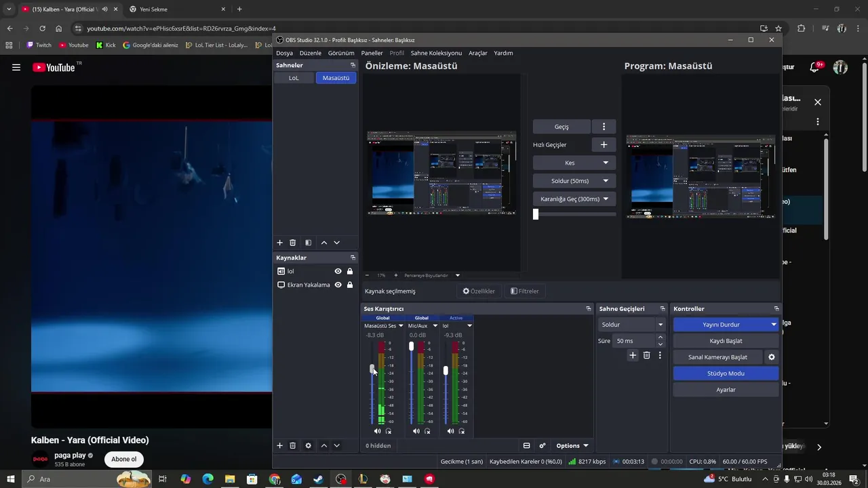
Task: Add a new source in Kaynaklar panel
Action: [x=279, y=445]
